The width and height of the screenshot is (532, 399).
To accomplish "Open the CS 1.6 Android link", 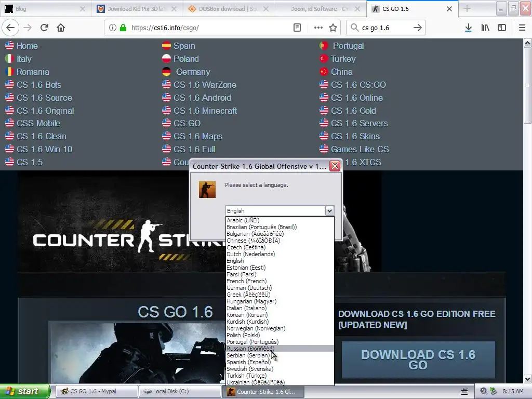I will [202, 98].
